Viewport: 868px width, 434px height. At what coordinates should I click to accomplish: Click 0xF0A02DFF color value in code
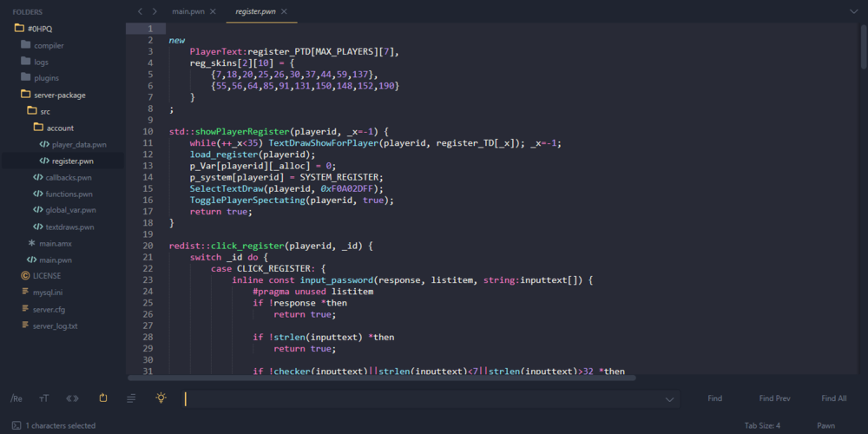point(347,188)
